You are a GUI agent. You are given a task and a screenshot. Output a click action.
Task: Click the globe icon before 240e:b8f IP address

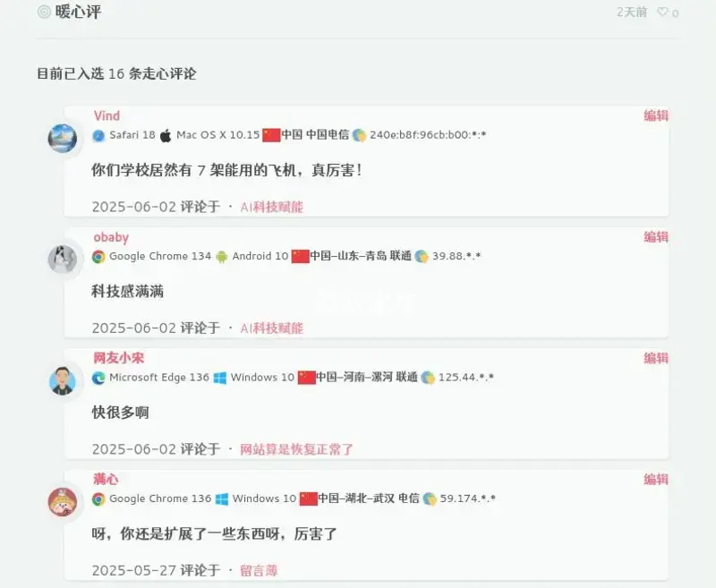click(360, 135)
